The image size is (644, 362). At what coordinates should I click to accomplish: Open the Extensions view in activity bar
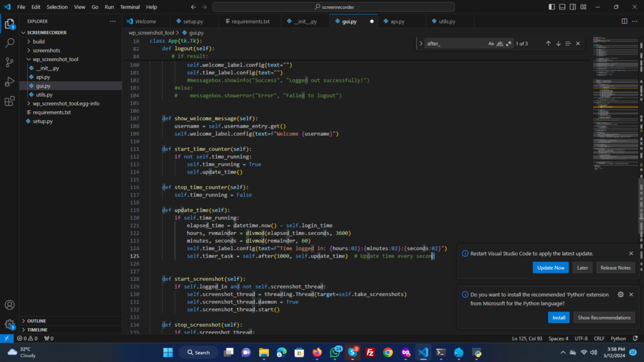click(9, 101)
